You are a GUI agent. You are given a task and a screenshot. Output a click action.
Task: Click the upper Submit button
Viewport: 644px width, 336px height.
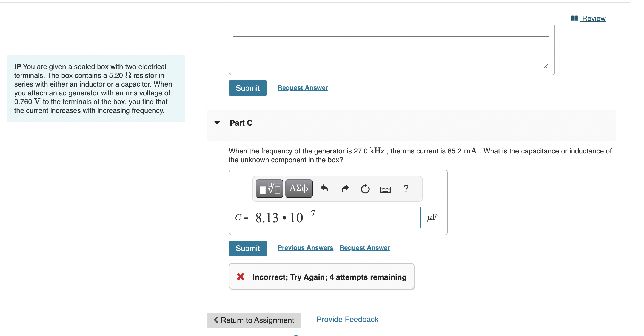click(247, 88)
